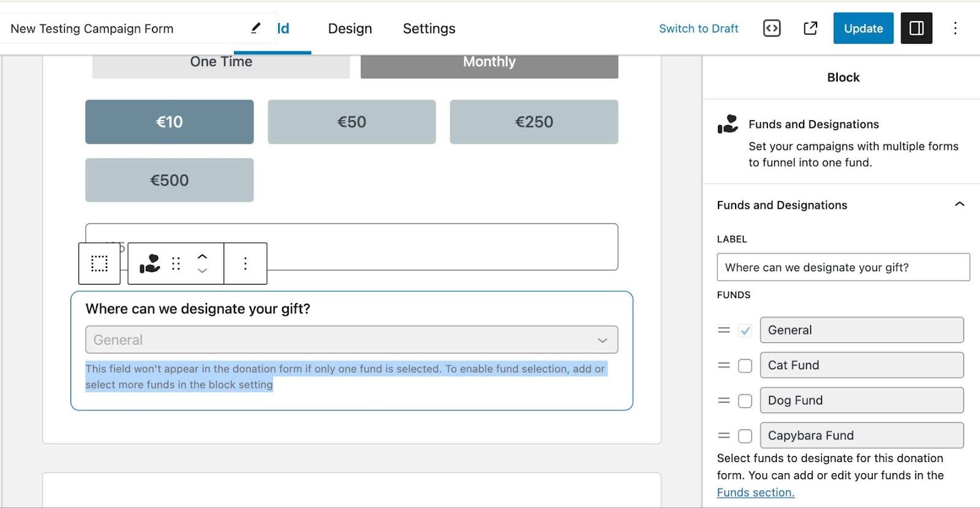980x508 pixels.
Task: Open the three-dot options menu in header
Action: coord(955,28)
